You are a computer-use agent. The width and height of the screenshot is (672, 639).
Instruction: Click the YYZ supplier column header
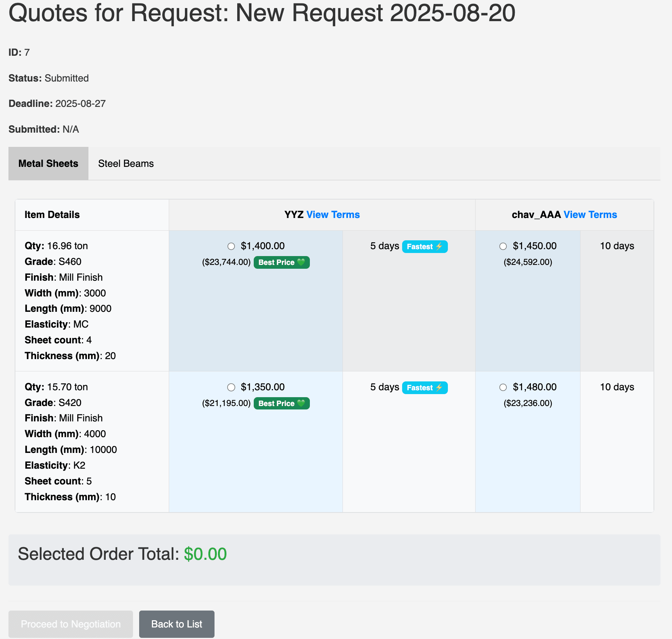click(x=293, y=215)
